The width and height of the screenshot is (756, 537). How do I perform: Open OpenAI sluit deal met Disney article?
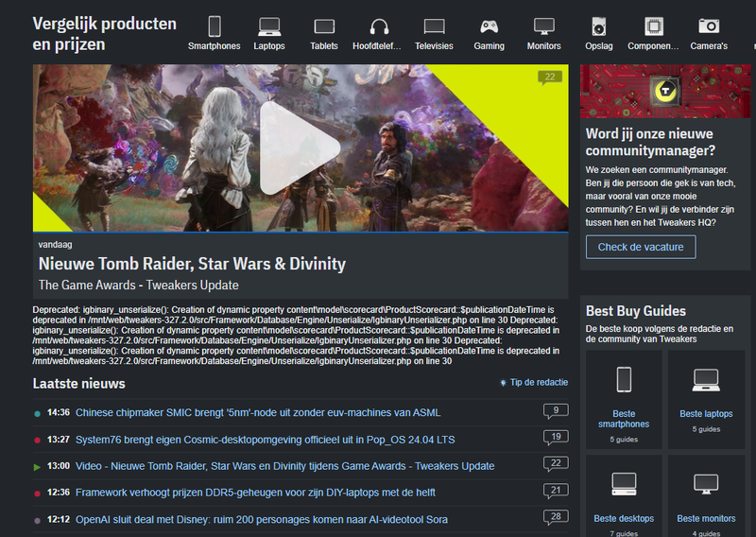coord(262,520)
